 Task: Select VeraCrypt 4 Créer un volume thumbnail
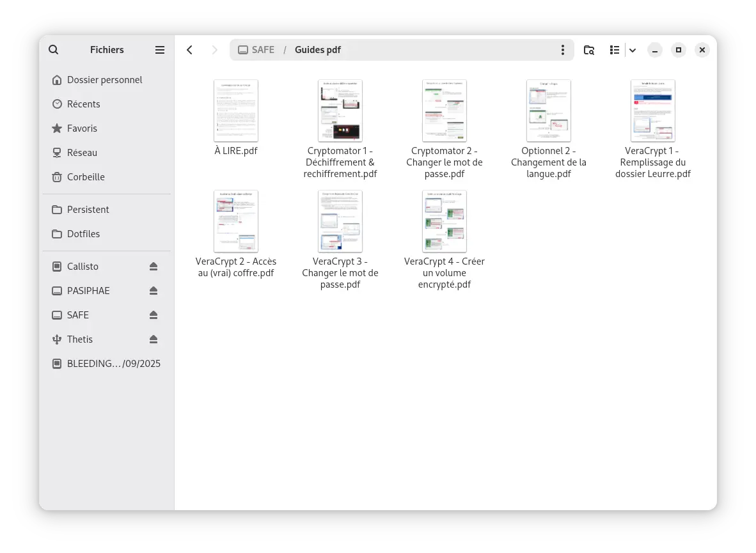444,221
